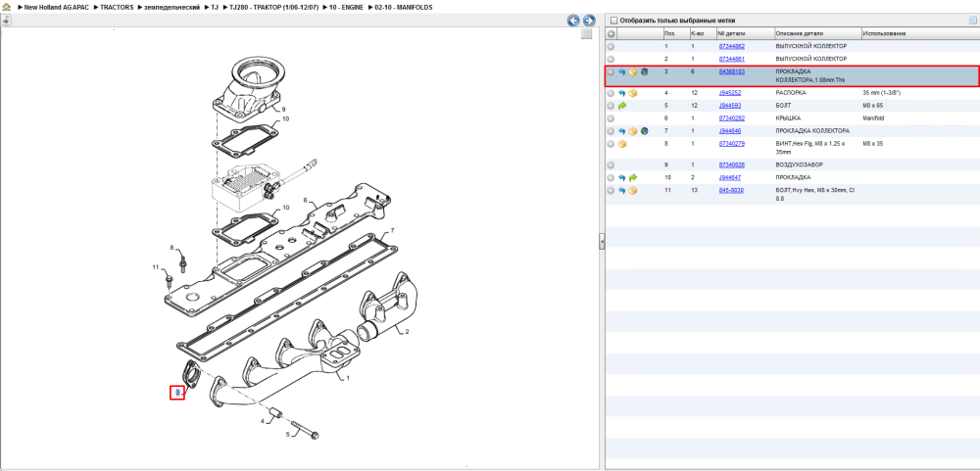Go to the home page icon
The width and height of the screenshot is (980, 471).
6,7
